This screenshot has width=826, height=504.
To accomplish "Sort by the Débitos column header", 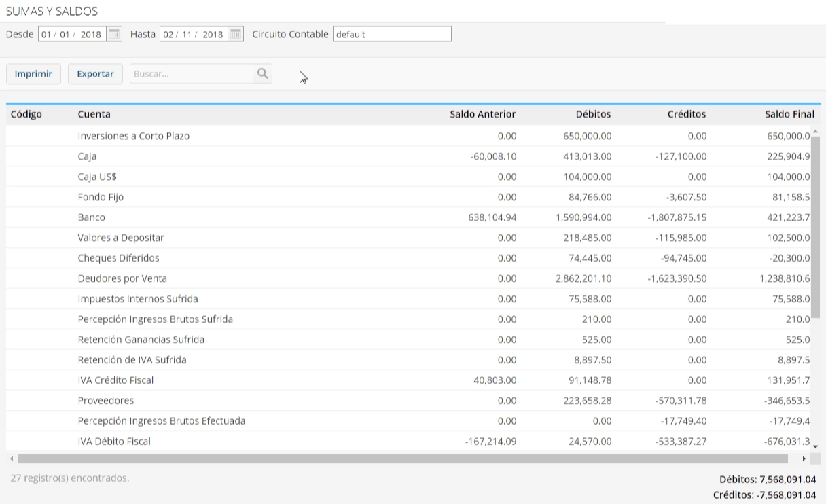I will pyautogui.click(x=593, y=114).
